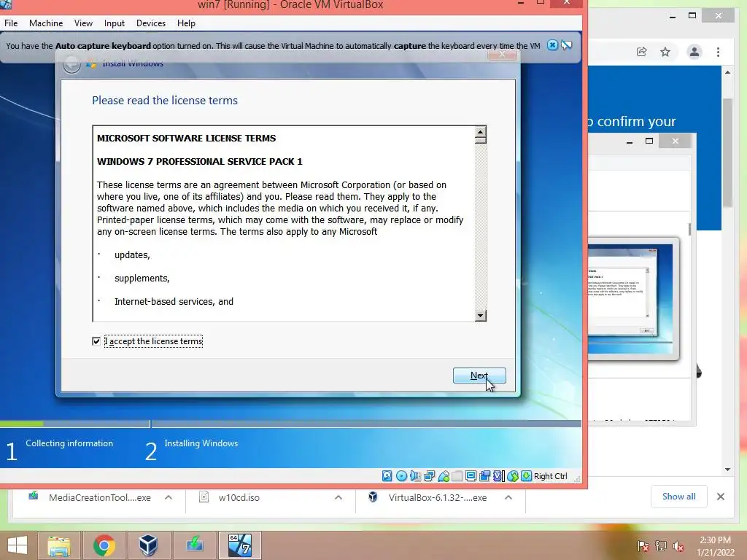Click the shared folders icon in VirtualBox status bar
Viewport: 747px width, 560px height.
[x=457, y=475]
